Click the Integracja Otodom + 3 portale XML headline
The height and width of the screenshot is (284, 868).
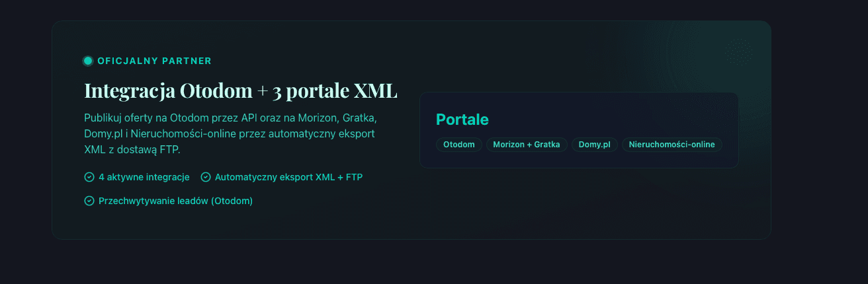(241, 90)
